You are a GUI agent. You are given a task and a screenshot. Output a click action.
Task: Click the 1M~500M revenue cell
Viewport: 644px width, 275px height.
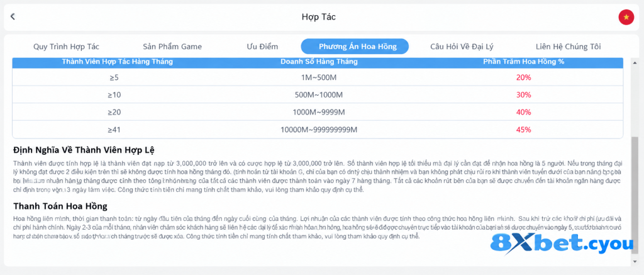pos(319,77)
